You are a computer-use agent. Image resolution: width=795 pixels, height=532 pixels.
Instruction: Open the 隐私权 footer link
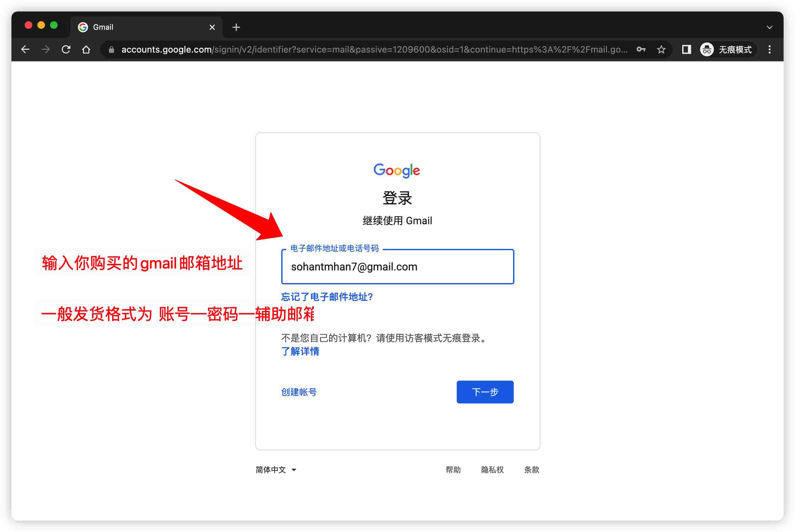pyautogui.click(x=492, y=470)
